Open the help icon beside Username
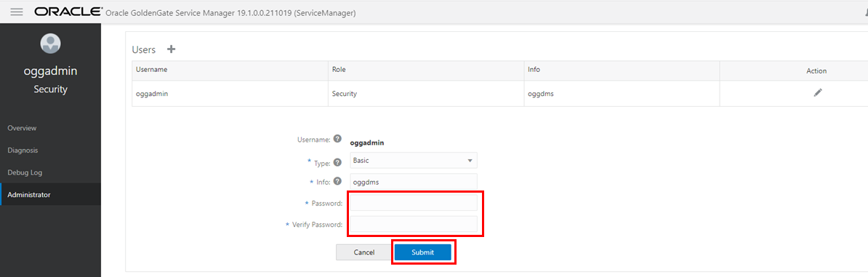868x277 pixels. (x=338, y=139)
